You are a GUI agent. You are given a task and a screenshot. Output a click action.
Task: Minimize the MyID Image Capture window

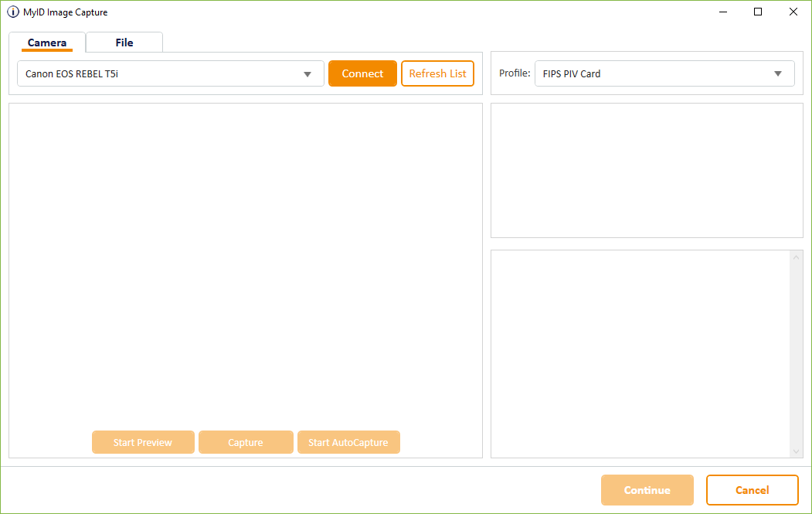723,12
